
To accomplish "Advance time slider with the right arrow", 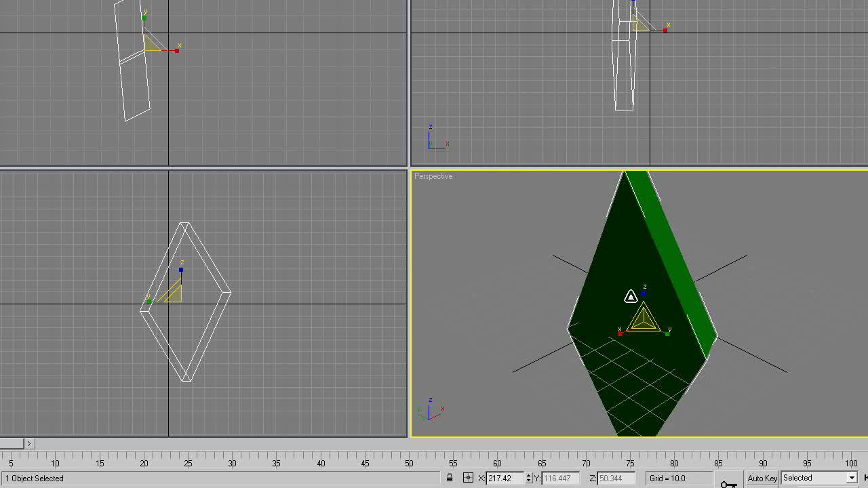I will [28, 443].
